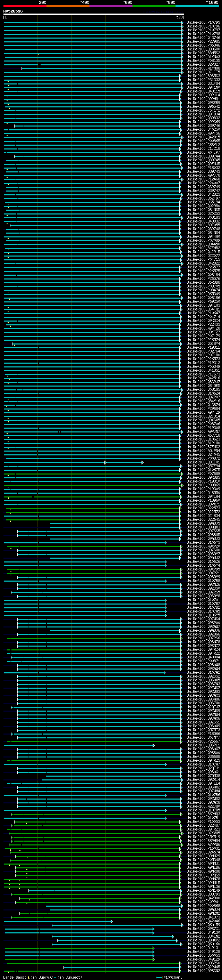This screenshot has height=980, width=222.
Task: Click the cyan ~100% identity legend segment
Action: [x=197, y=6]
